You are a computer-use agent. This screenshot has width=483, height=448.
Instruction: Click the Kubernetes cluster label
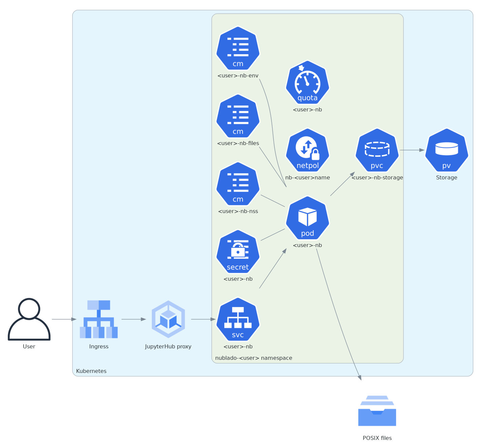91,371
